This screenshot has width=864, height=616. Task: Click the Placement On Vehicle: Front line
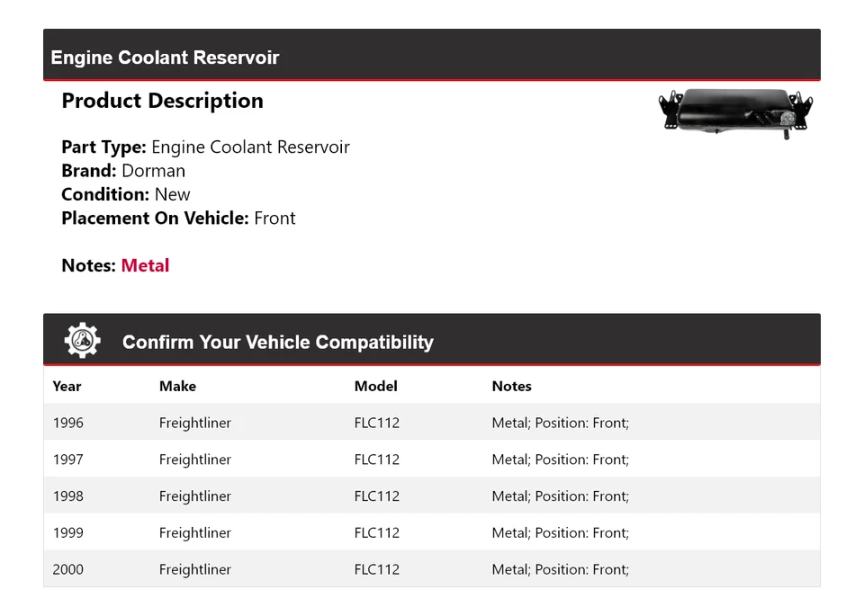click(x=178, y=218)
